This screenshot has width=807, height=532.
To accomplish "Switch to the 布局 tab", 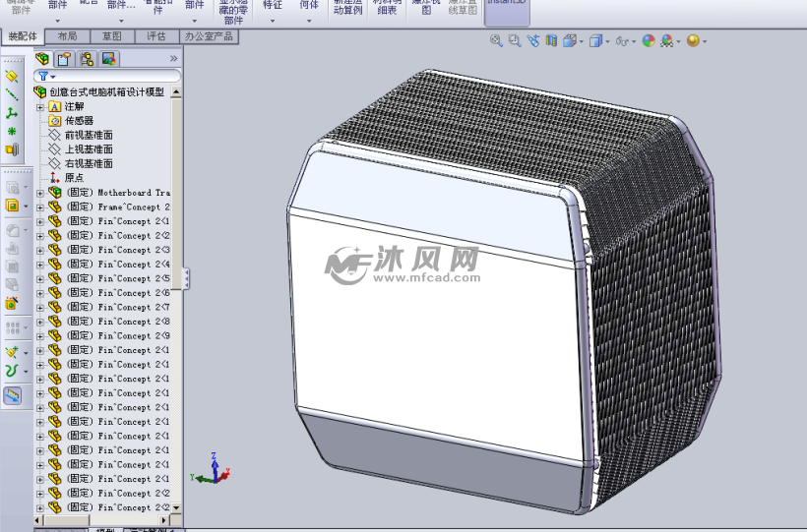I will pos(67,36).
